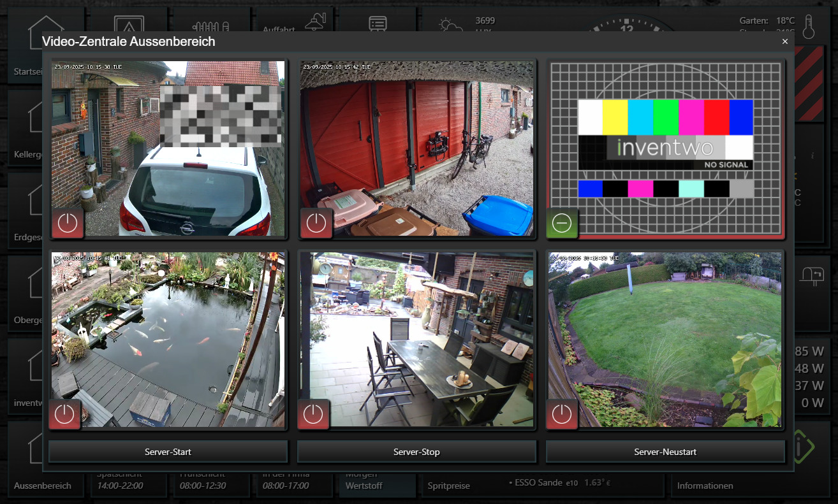Click the thermometer icon beside Garten temperature

[x=809, y=27]
